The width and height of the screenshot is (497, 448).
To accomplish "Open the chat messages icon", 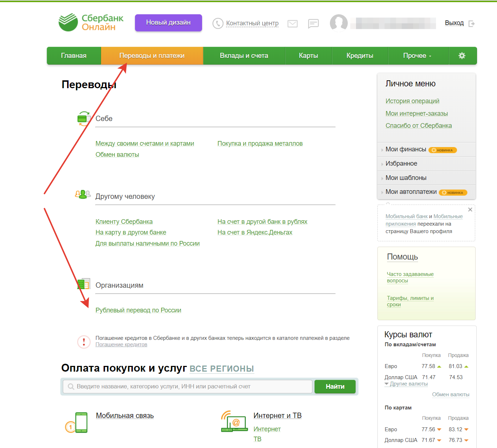I will coord(313,24).
